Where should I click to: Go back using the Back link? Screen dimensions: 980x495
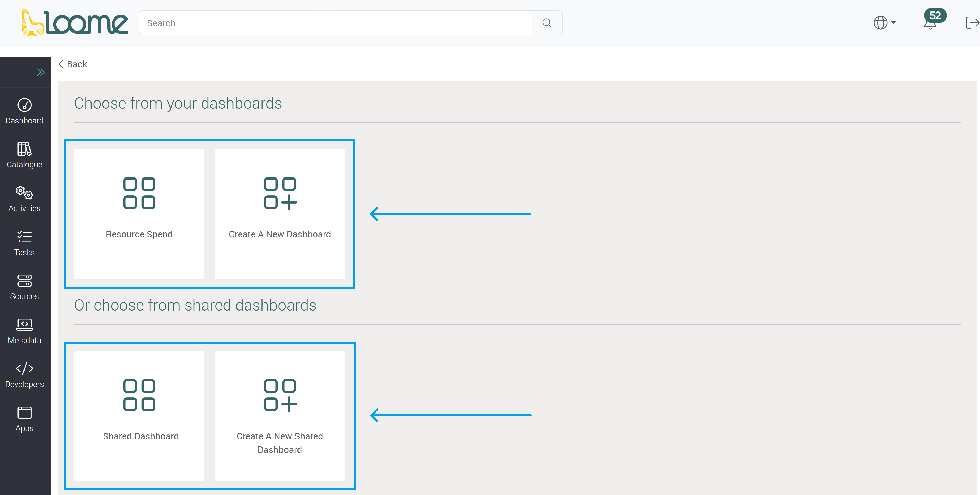click(x=73, y=64)
